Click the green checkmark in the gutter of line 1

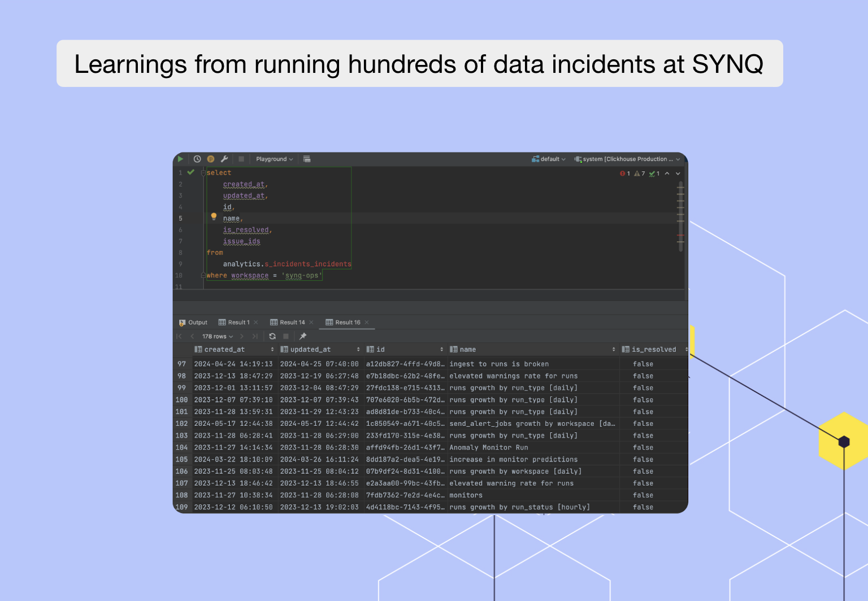(x=191, y=172)
